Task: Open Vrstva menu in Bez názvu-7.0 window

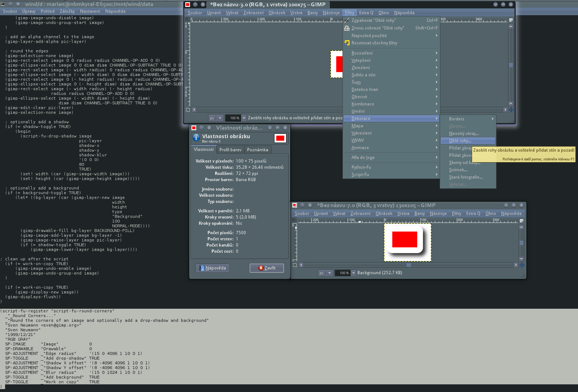Action: [x=403, y=213]
